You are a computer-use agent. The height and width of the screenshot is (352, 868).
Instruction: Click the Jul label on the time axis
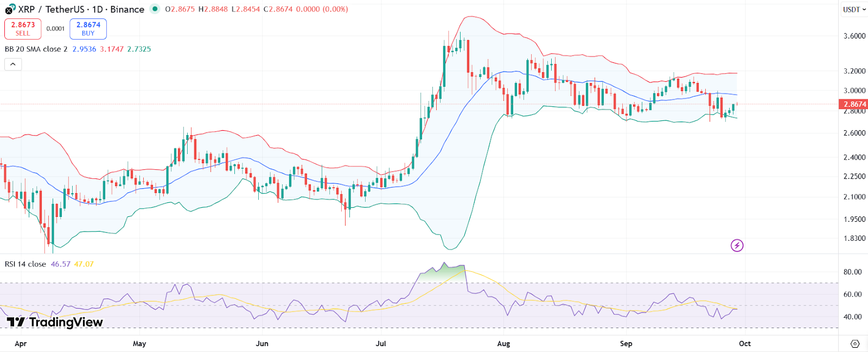click(x=381, y=344)
